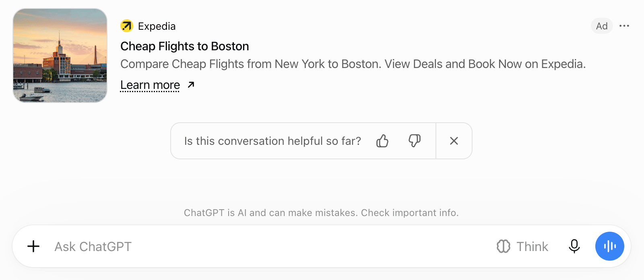Toggle the Think mode button
Image resolution: width=644 pixels, height=280 pixels.
click(x=522, y=246)
